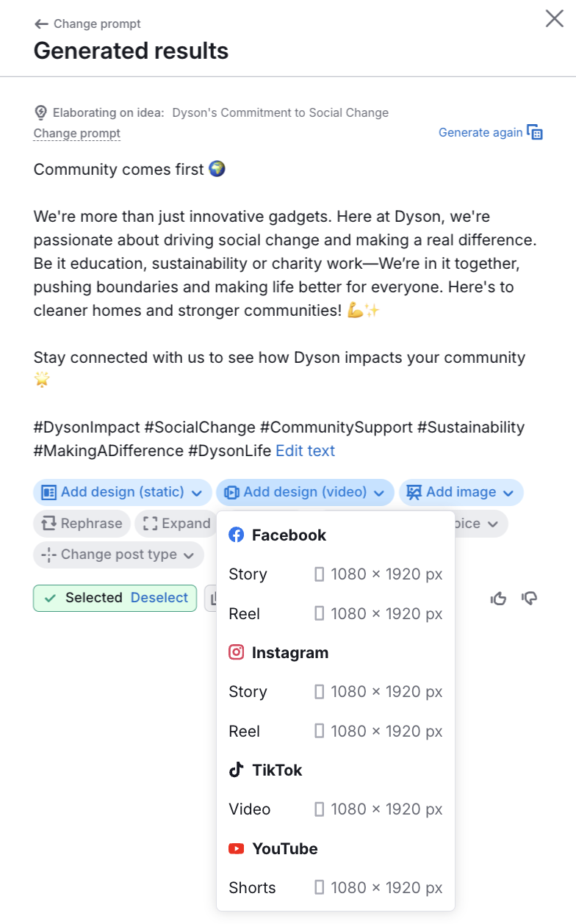Click the thumbs up icon
This screenshot has width=576, height=924.
(x=499, y=599)
